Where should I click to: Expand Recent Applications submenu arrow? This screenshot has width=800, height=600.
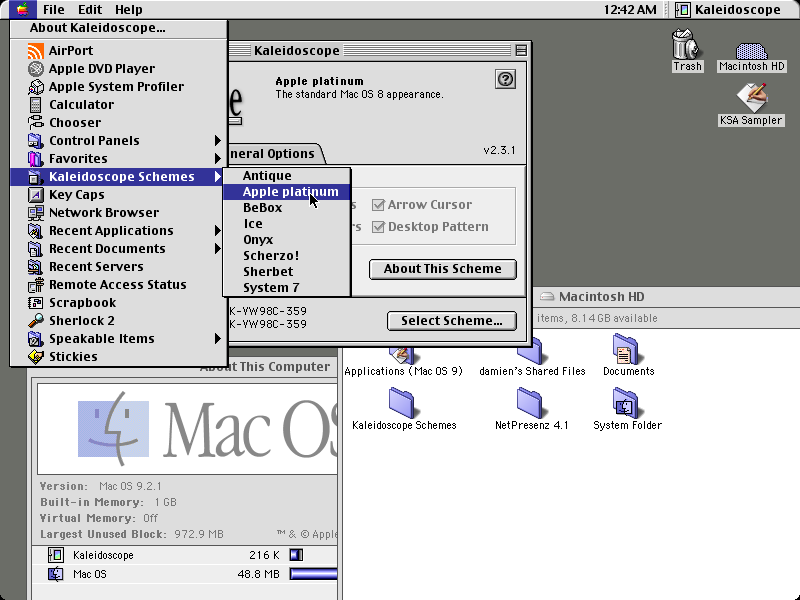click(x=217, y=231)
